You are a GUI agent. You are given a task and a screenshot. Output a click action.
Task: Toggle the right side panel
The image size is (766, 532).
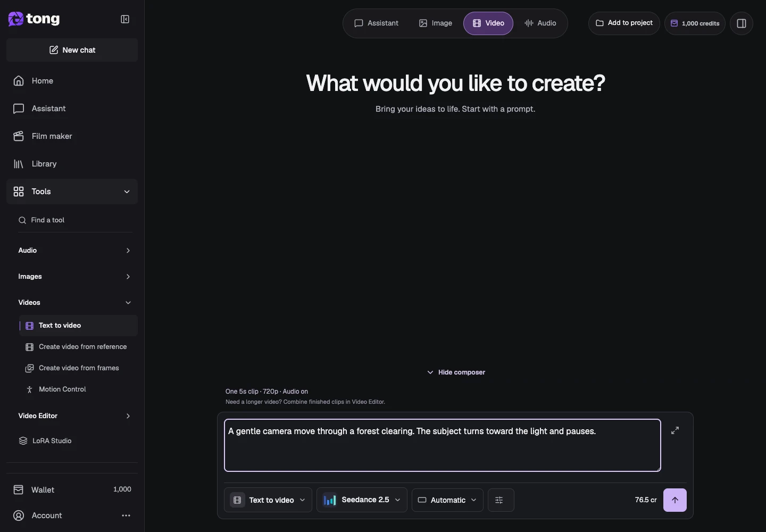click(x=742, y=23)
